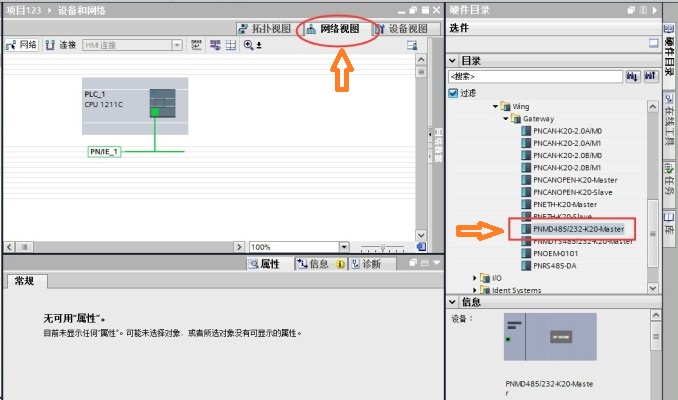Click the small download arrow beside zoom icon
The height and width of the screenshot is (400, 678).
[259, 45]
